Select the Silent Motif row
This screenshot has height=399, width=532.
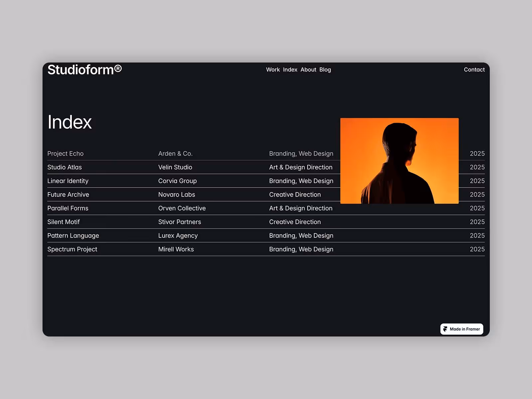click(x=64, y=222)
